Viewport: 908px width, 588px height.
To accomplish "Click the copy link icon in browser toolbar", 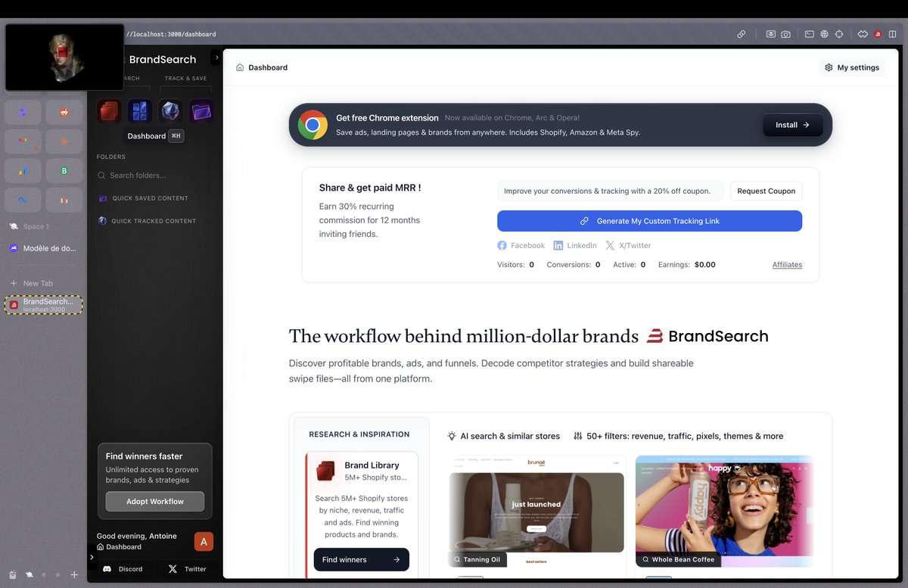I will pos(742,34).
